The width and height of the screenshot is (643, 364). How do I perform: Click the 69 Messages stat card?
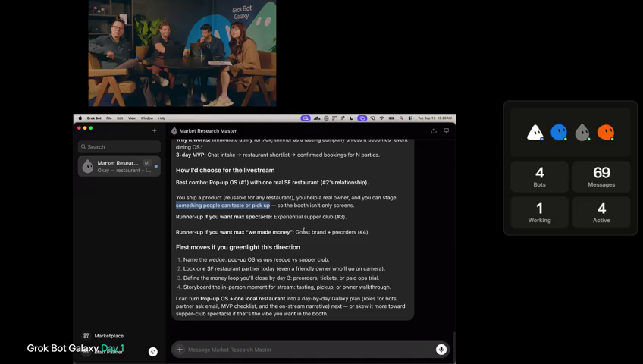601,177
